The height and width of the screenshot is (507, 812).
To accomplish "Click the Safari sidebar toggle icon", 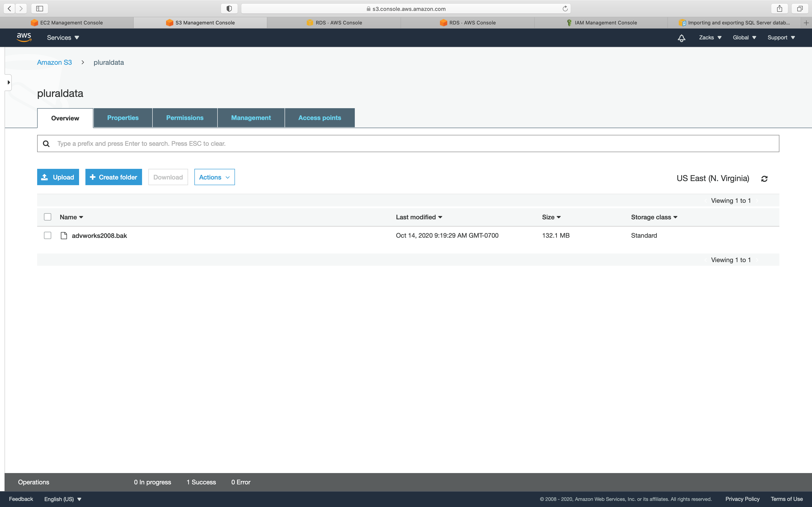I will [x=40, y=9].
